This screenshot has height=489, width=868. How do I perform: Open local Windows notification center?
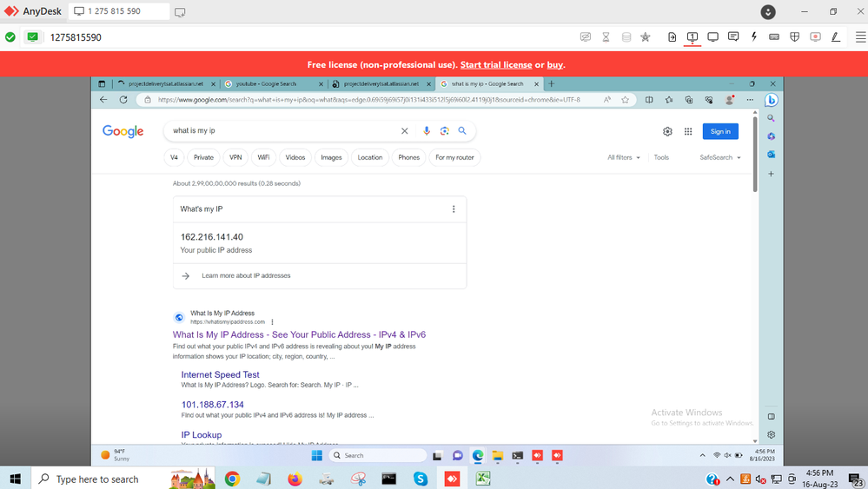[x=856, y=479]
